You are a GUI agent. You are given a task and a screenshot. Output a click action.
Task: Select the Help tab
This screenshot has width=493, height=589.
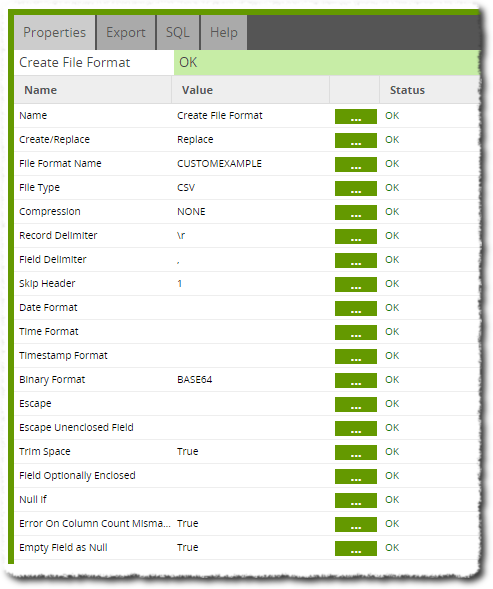[224, 33]
